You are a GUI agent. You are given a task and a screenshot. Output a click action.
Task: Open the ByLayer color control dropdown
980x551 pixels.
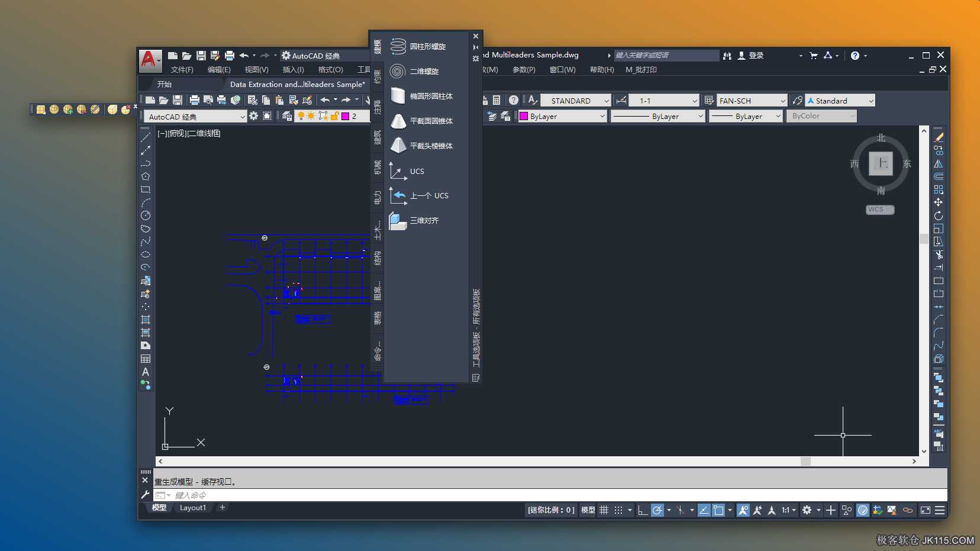pyautogui.click(x=563, y=117)
